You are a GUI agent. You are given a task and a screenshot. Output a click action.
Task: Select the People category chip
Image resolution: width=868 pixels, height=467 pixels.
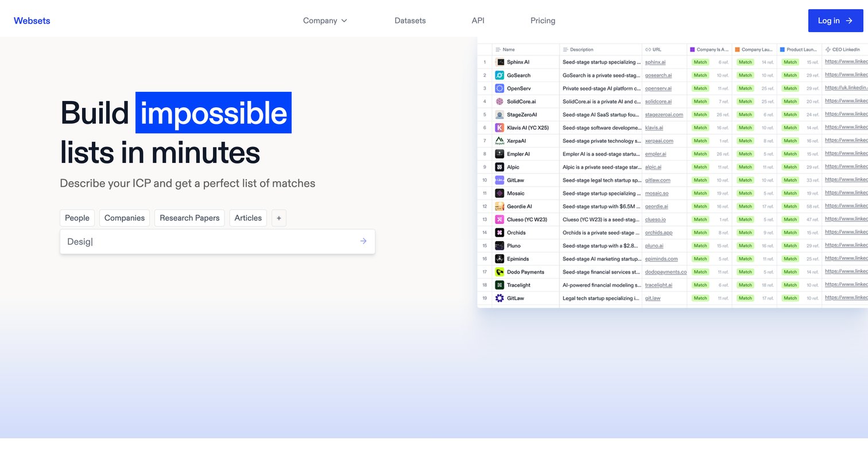pos(77,218)
